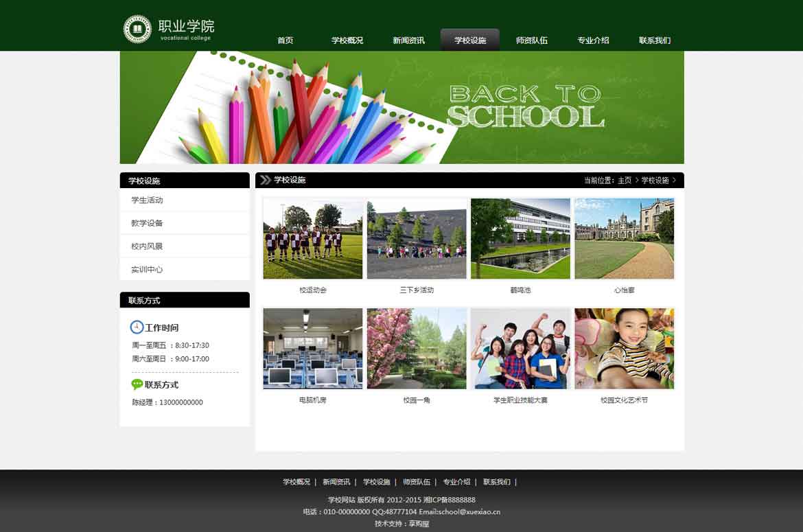Click the blue clock icon beside 工作时间
This screenshot has width=803, height=532.
137,327
